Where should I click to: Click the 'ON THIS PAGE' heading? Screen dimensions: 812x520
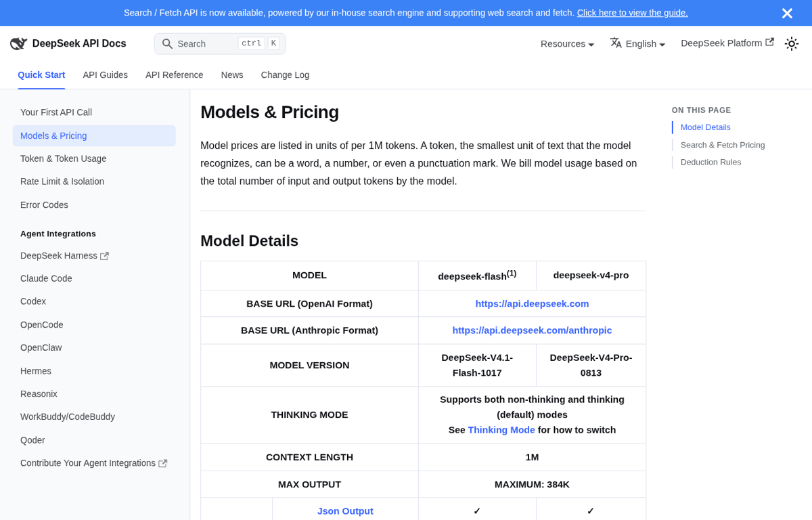701,110
